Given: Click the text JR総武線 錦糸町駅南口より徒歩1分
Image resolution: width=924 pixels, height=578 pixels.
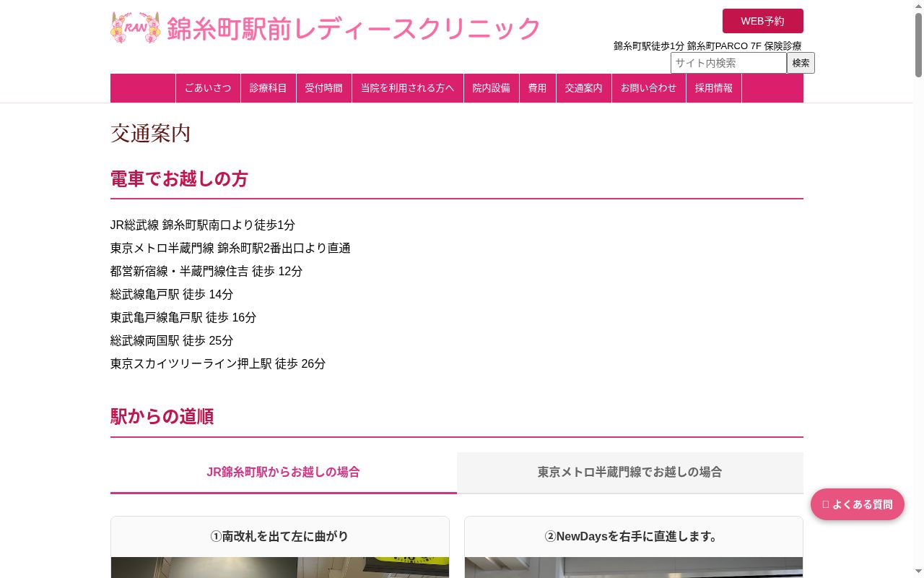Looking at the screenshot, I should 203,225.
